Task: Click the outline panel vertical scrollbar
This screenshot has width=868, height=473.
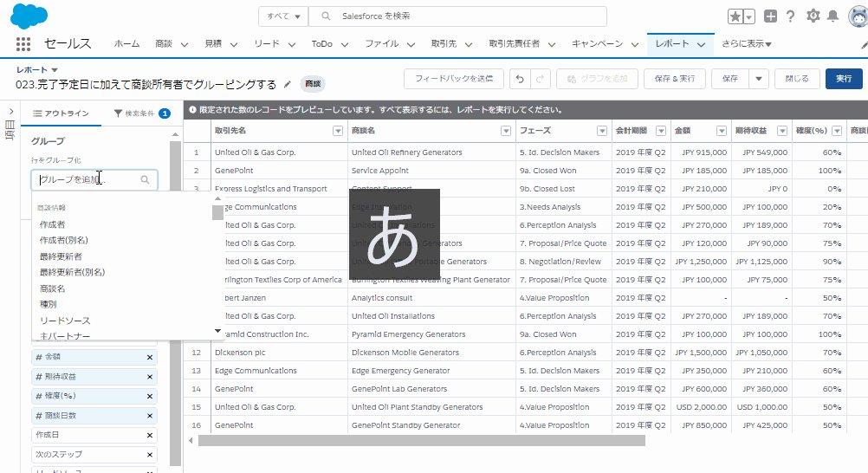Action: pyautogui.click(x=176, y=303)
